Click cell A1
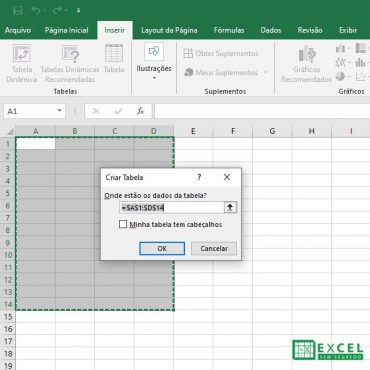The height and width of the screenshot is (370, 370). click(x=35, y=144)
